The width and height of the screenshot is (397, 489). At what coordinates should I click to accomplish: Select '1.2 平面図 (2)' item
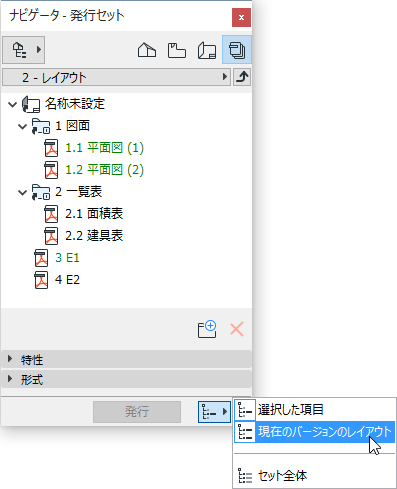coord(105,170)
